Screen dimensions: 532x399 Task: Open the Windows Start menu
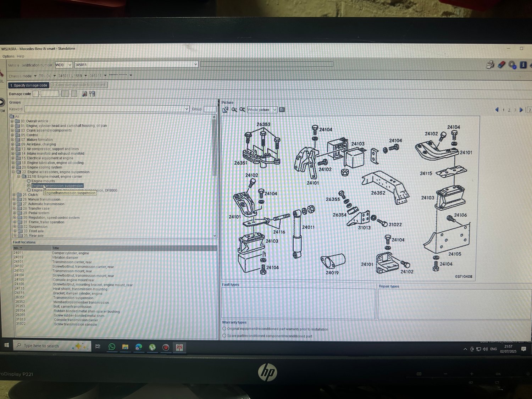coord(6,345)
